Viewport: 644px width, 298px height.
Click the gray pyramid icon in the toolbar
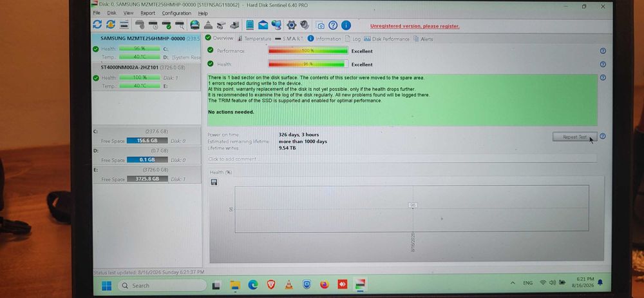pyautogui.click(x=208, y=25)
